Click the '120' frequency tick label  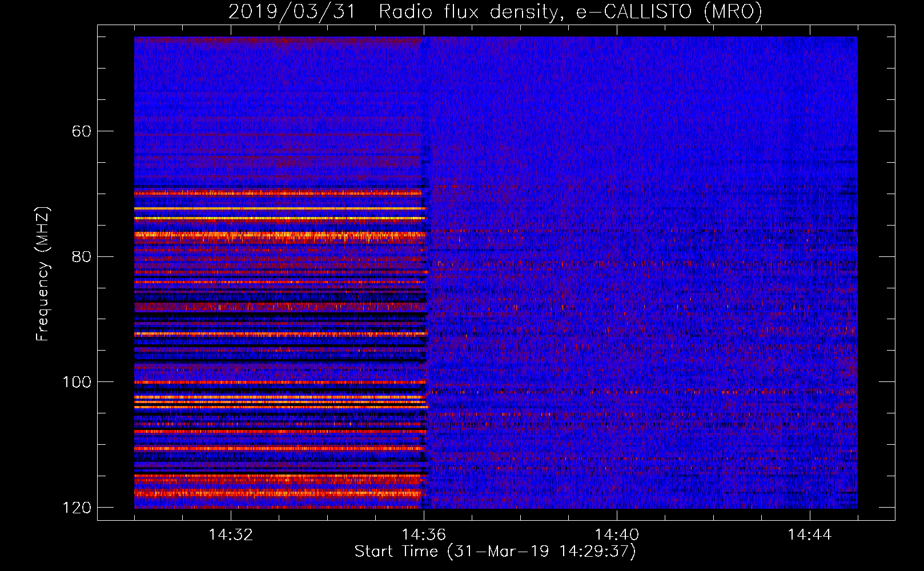click(77, 508)
